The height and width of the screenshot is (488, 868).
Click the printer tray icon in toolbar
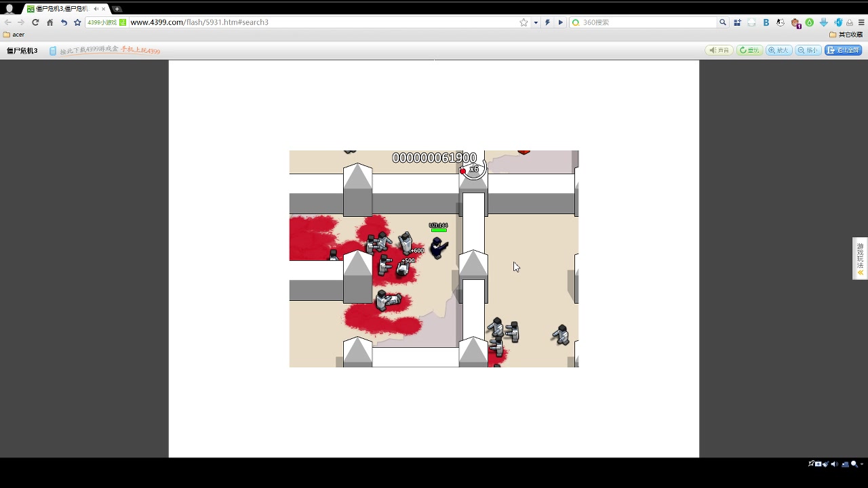pos(850,22)
